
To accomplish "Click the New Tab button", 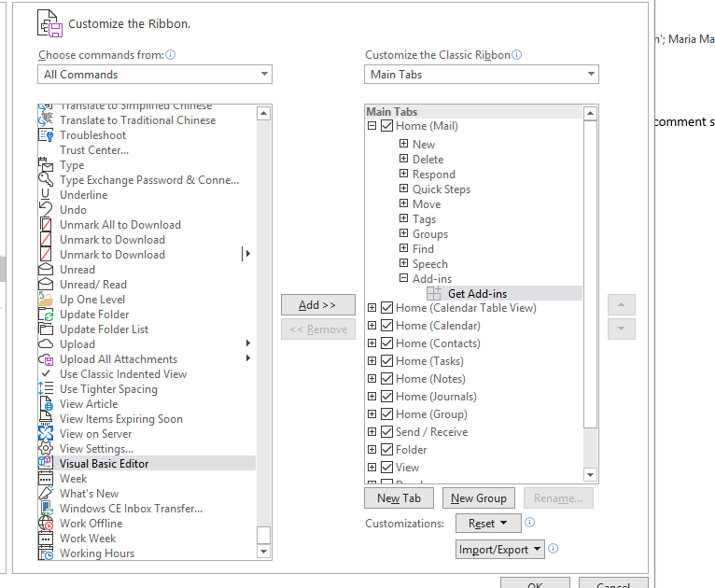I will tap(399, 498).
